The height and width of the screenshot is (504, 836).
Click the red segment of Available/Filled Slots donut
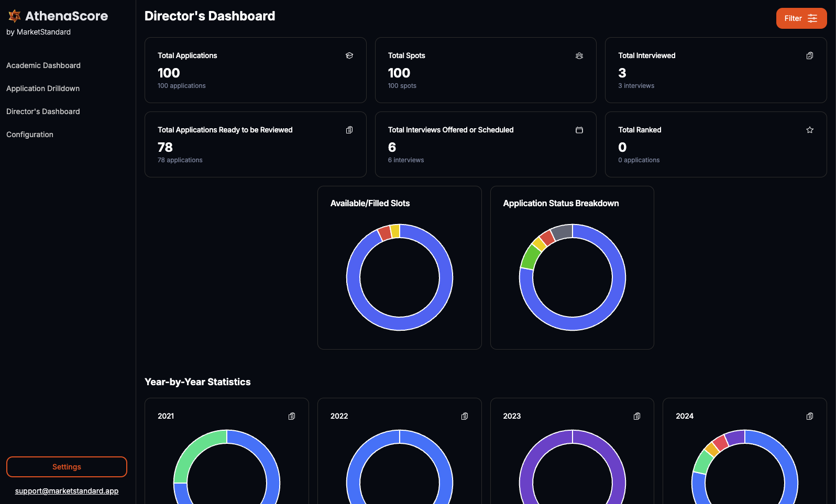pos(385,233)
